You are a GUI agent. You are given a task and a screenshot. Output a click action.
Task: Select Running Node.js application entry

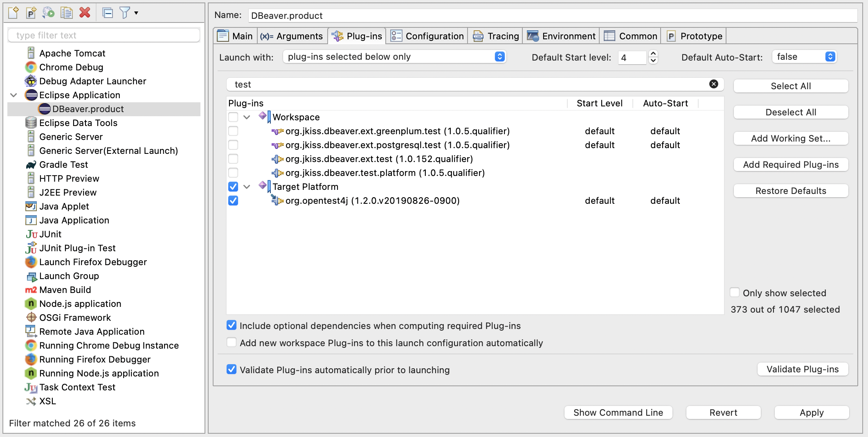coord(99,373)
